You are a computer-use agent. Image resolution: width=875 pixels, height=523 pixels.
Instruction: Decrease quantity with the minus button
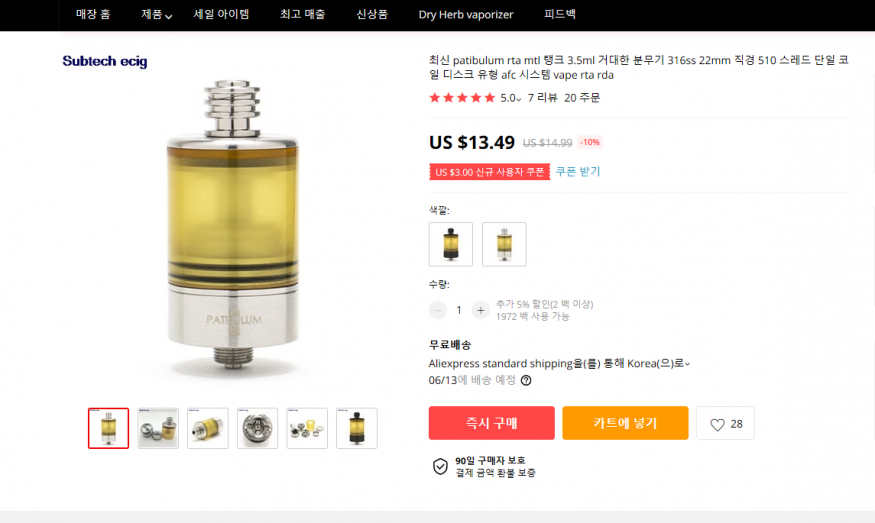coord(438,310)
